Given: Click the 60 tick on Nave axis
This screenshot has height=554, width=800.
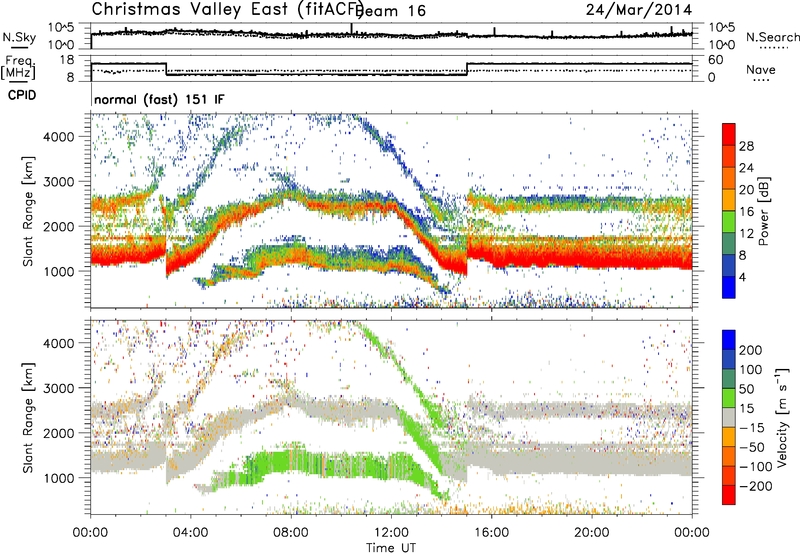Looking at the screenshot, I should pyautogui.click(x=715, y=60).
